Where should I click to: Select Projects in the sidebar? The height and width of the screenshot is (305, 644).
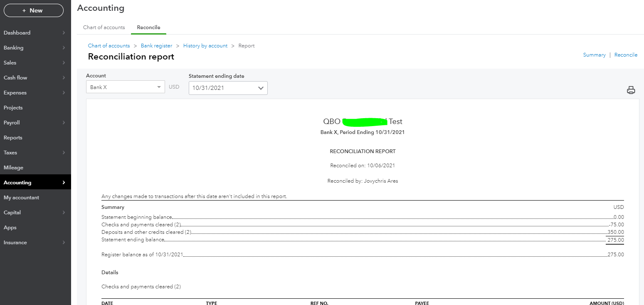(13, 108)
